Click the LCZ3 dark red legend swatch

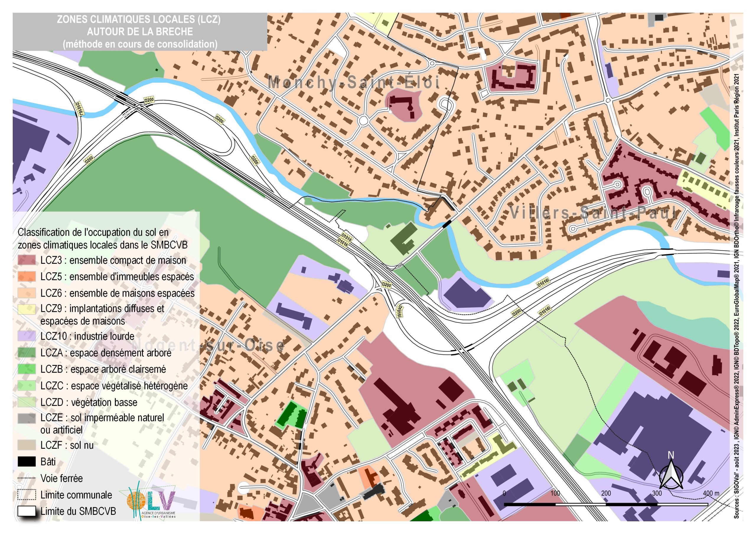tap(27, 260)
